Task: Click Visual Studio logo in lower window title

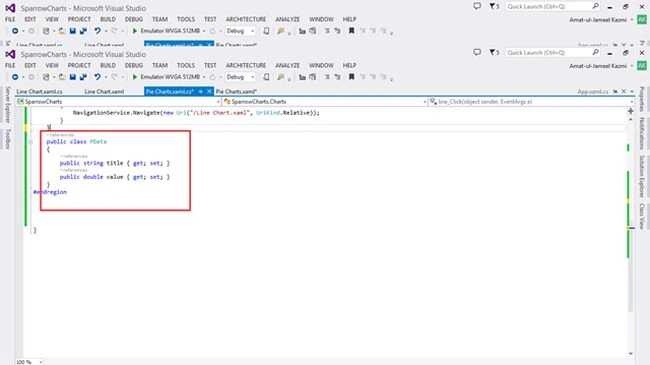Action: 10,54
